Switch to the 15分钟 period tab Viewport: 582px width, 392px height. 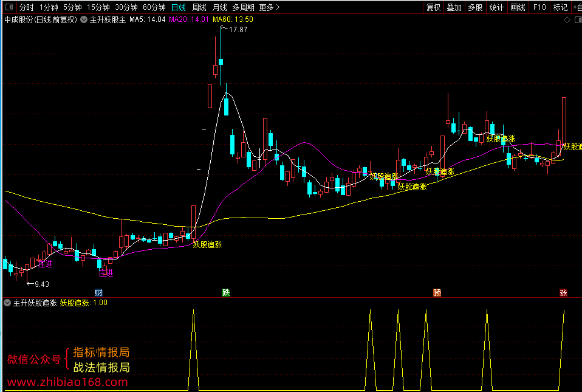(x=98, y=7)
